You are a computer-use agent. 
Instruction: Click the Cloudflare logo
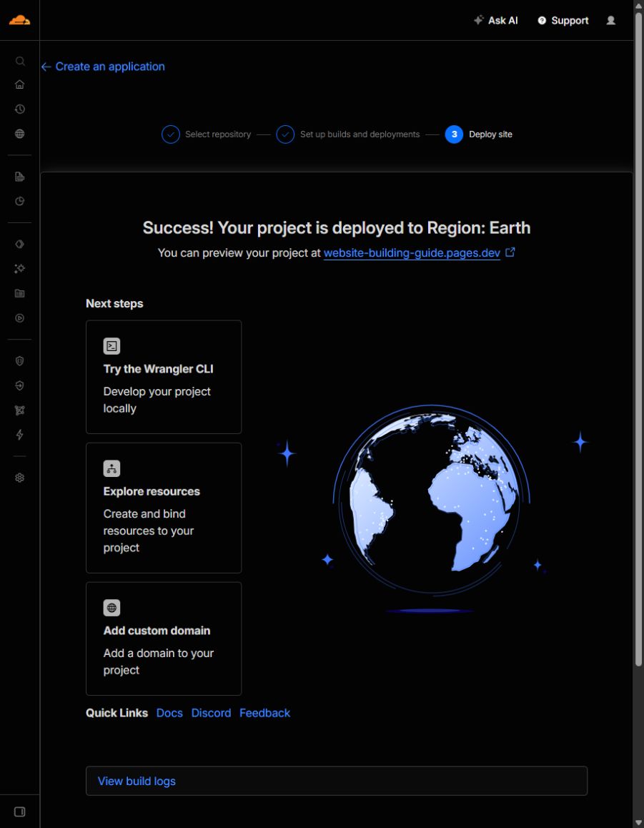click(19, 20)
